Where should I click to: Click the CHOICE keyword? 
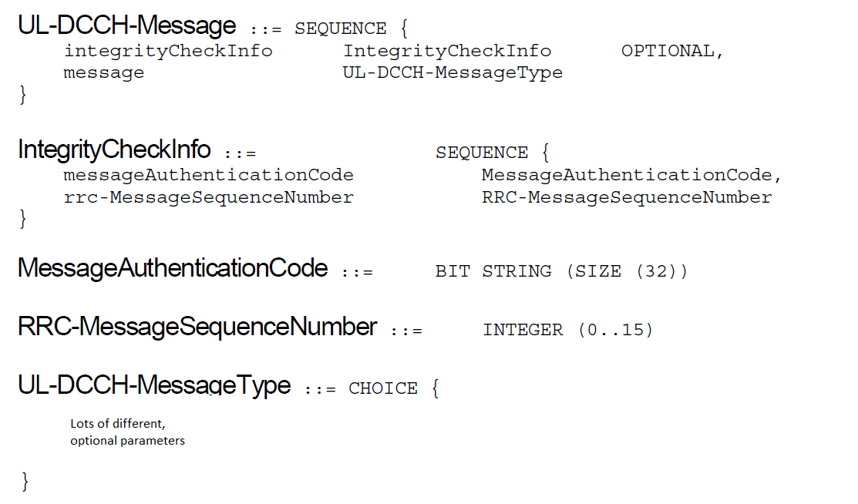[383, 388]
